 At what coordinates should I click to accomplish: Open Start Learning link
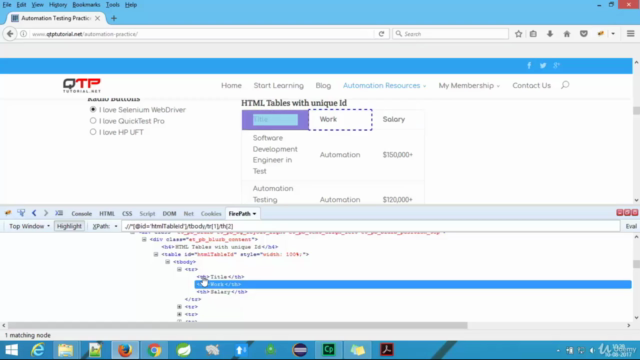278,85
